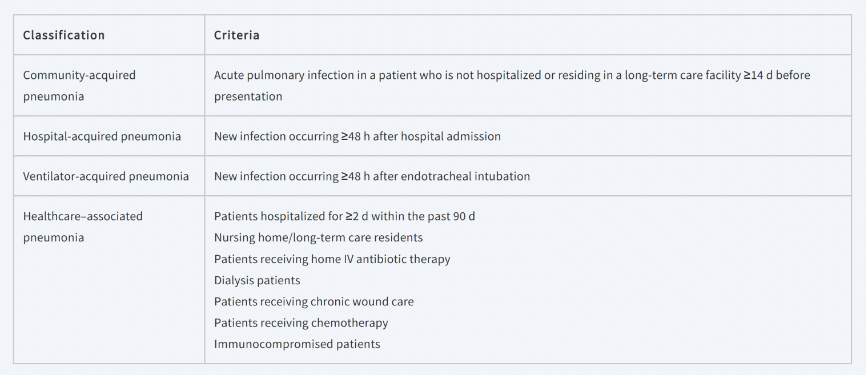Select the Community-acquired pneumonia cell

coord(109,86)
